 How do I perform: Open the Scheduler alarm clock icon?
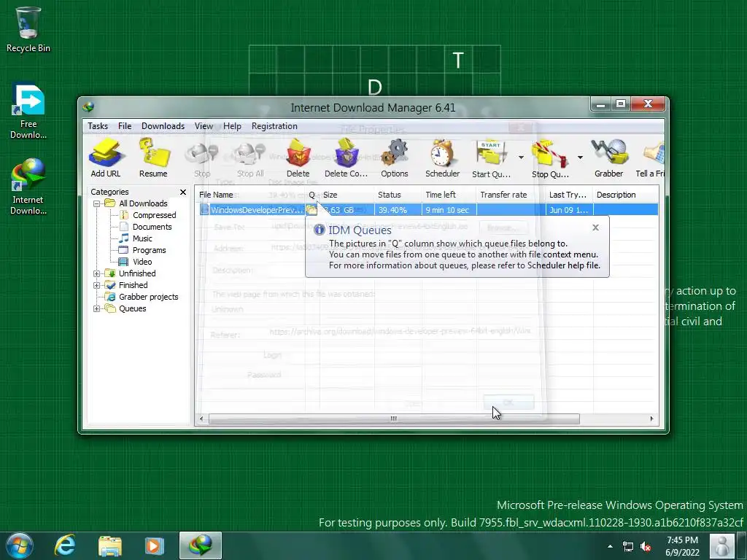pos(443,158)
